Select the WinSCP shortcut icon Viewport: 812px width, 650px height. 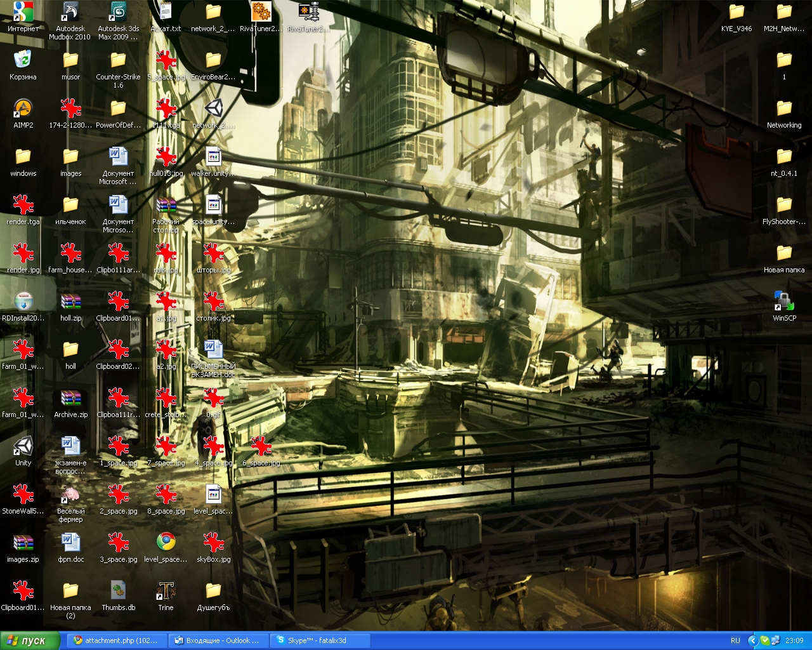(x=784, y=302)
